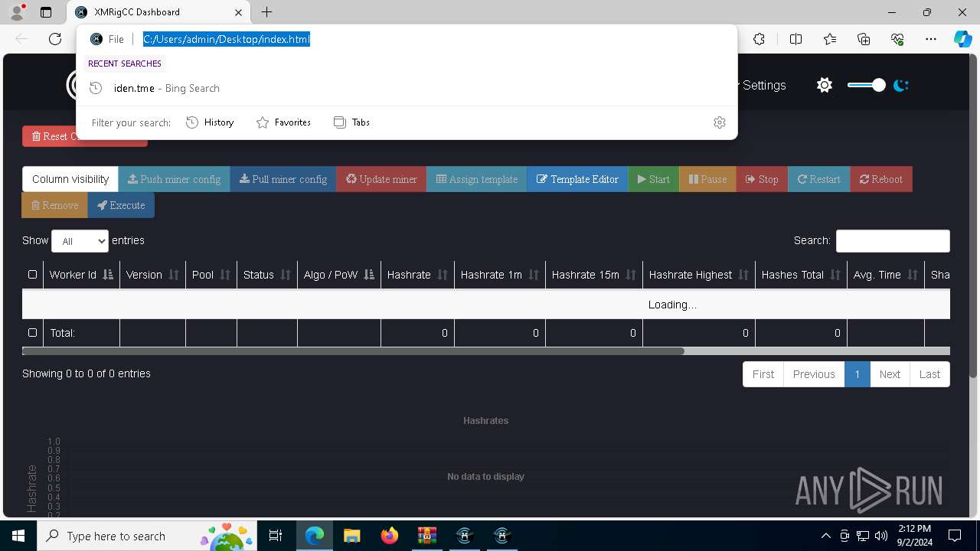Click the Reboot button

coord(881,179)
